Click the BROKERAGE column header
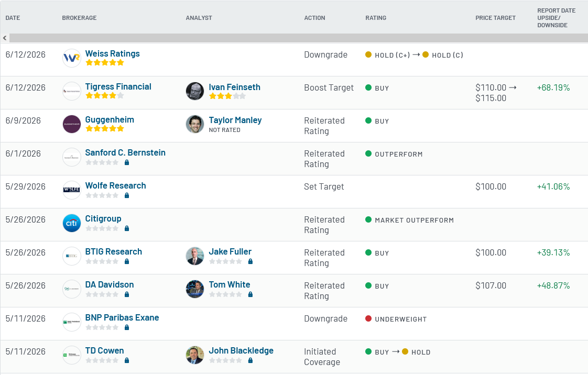 tap(79, 18)
